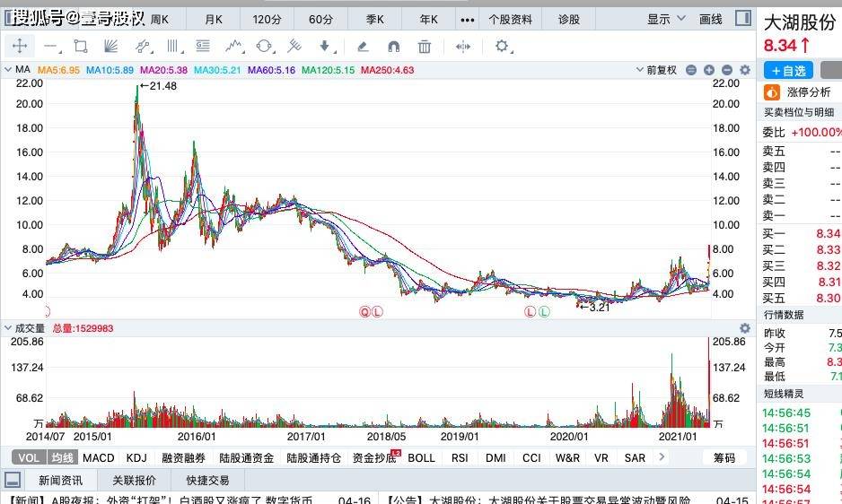Screen dimensions: 842x504
Task: Select the CCI indicator
Action: click(x=531, y=458)
